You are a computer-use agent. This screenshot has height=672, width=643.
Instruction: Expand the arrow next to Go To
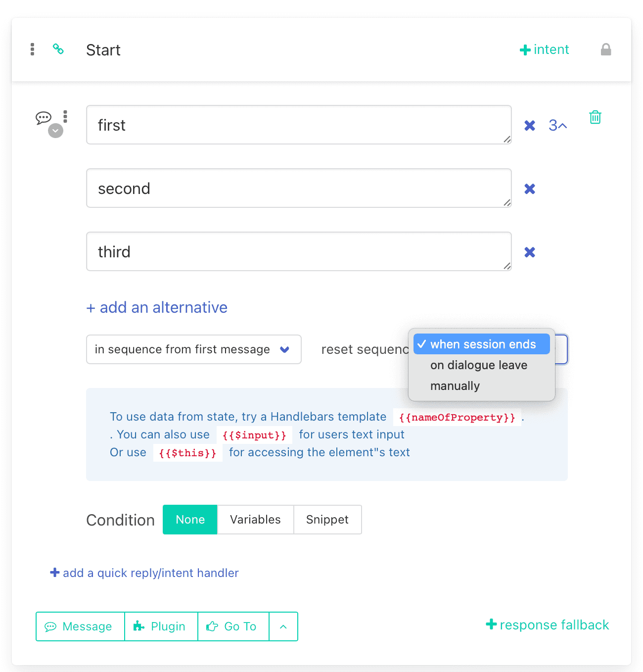pos(283,626)
